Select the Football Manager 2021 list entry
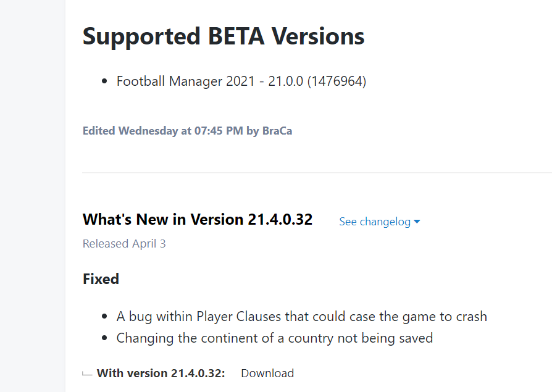The image size is (552, 392). (x=241, y=81)
